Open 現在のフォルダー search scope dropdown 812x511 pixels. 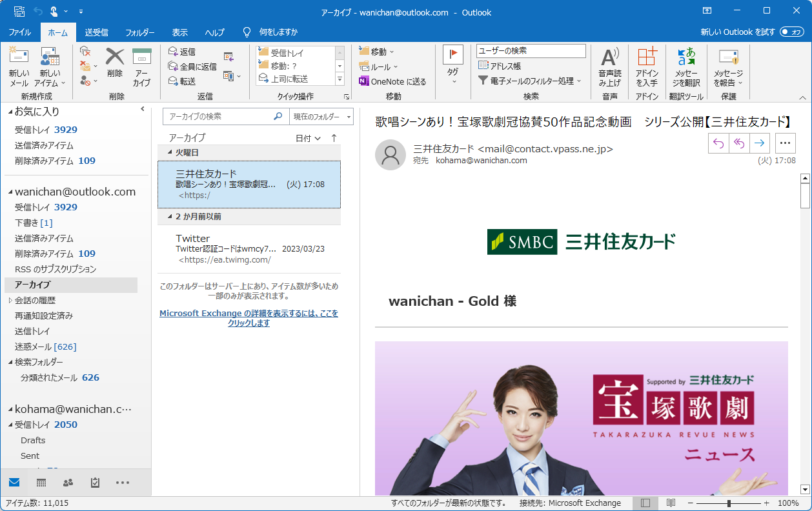(321, 116)
